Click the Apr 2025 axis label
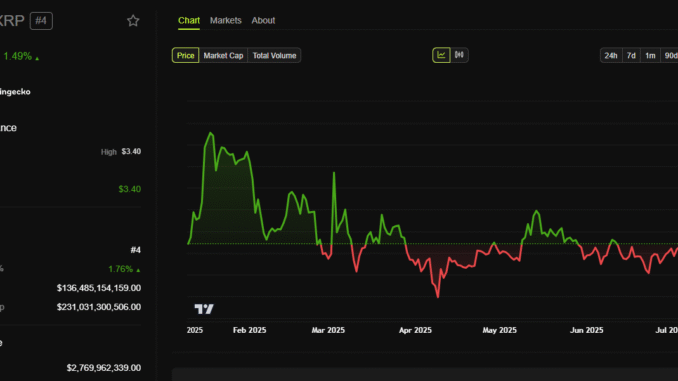678x381 pixels. (415, 330)
